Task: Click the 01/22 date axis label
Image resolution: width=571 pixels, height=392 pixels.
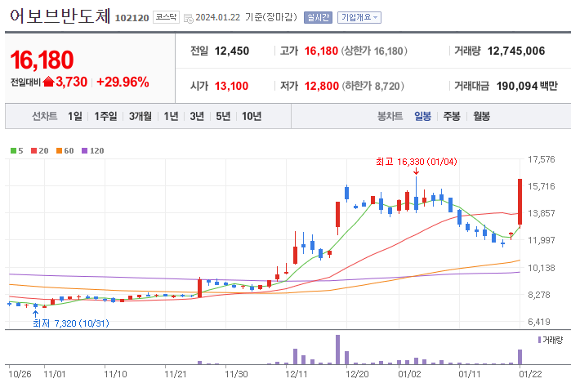Action: coord(530,374)
